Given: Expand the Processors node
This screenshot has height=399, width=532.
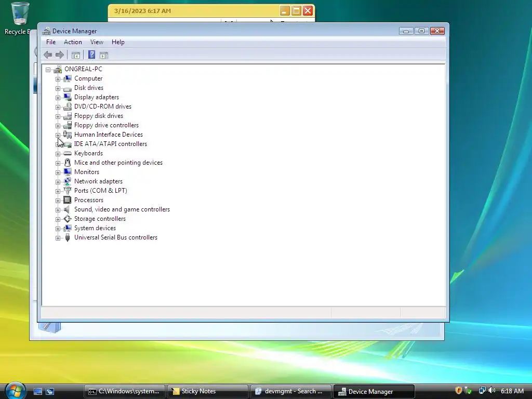Looking at the screenshot, I should click(x=58, y=201).
